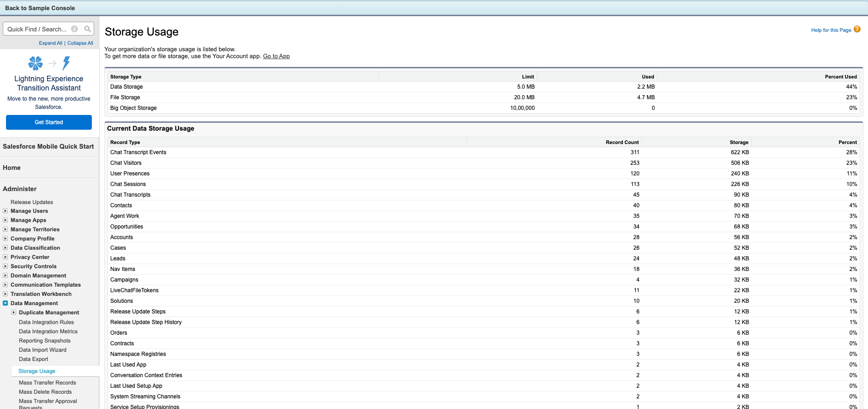Expand the Privacy Center node arrow
Image resolution: width=868 pixels, height=409 pixels.
[6, 257]
